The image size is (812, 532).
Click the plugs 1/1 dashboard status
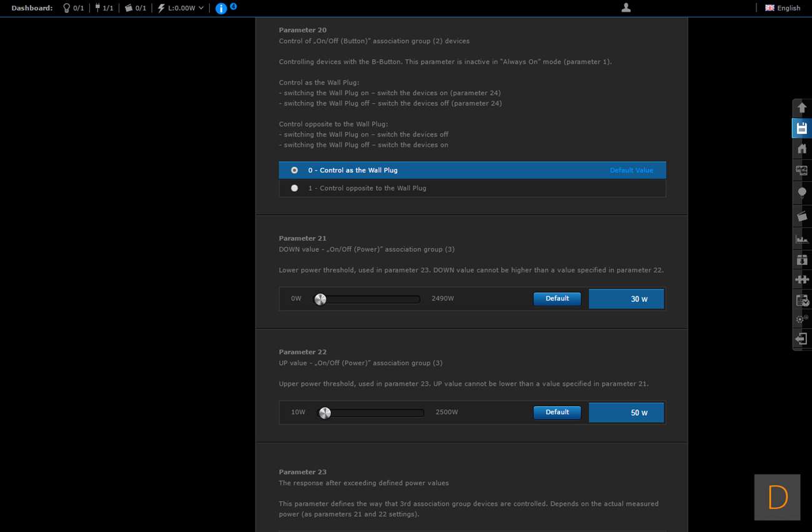104,8
